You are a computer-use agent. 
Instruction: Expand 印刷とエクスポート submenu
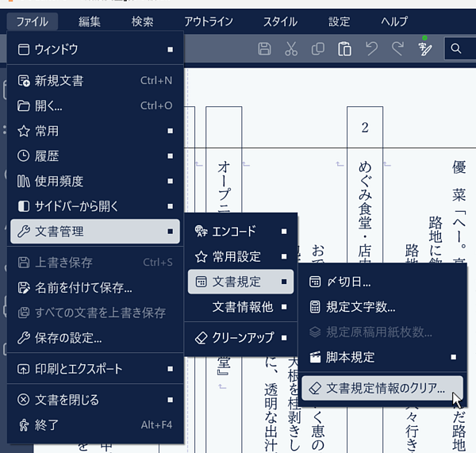tap(95, 369)
